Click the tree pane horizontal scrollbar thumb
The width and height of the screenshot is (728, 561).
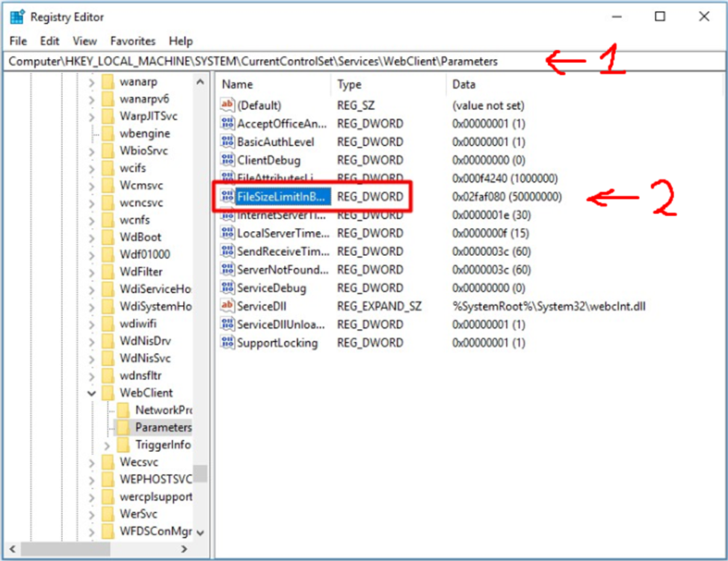tap(66, 549)
